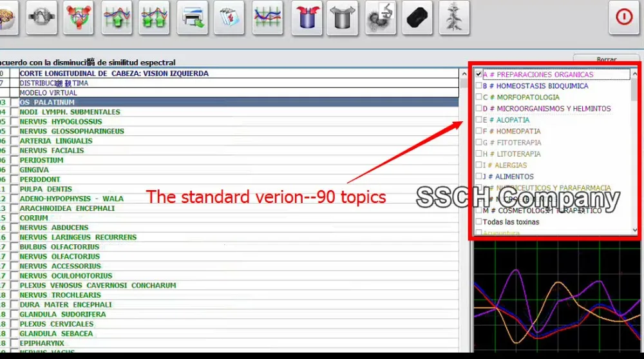Check H # LITOTERAPIA box
Viewport: 644px width, 359px height.
pos(478,153)
